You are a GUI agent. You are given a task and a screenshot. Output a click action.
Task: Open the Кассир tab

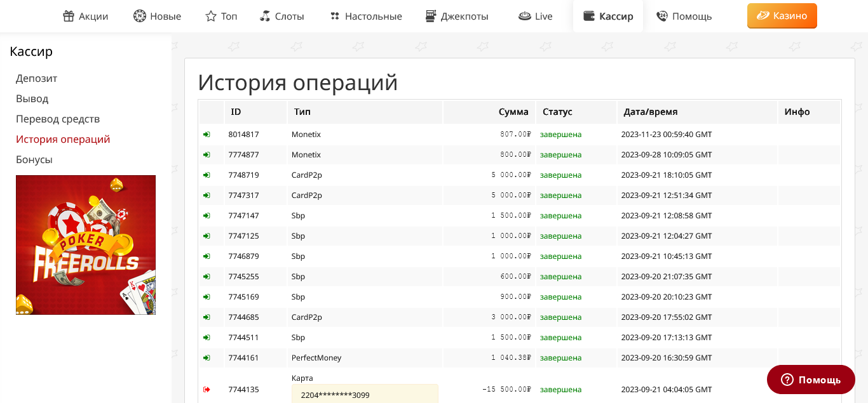coord(608,17)
